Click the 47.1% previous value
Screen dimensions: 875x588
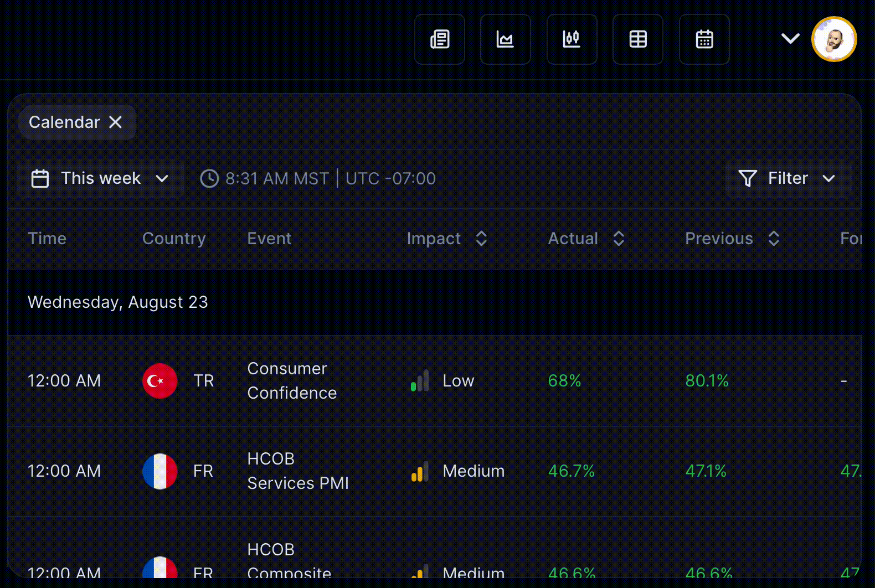tap(706, 471)
